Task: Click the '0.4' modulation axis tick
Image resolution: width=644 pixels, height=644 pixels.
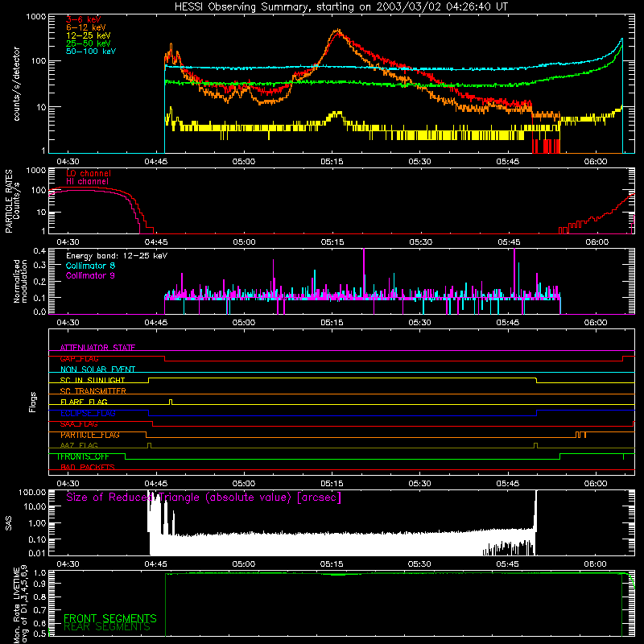Action: (39, 251)
